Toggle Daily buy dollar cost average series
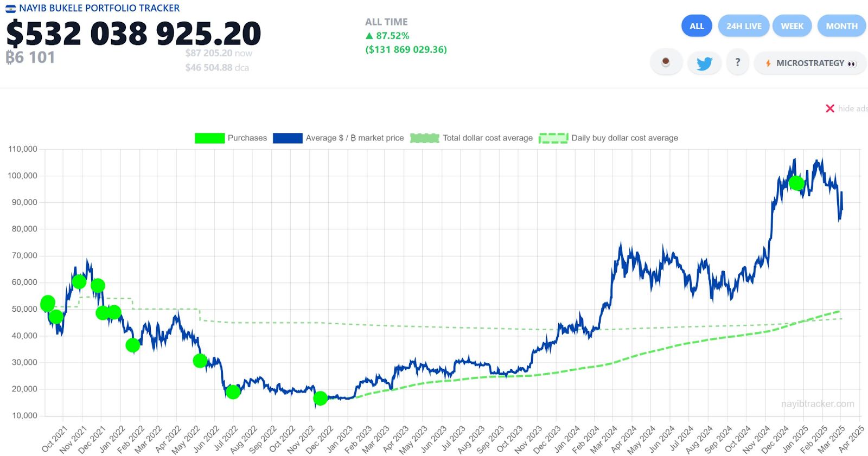 (x=608, y=138)
